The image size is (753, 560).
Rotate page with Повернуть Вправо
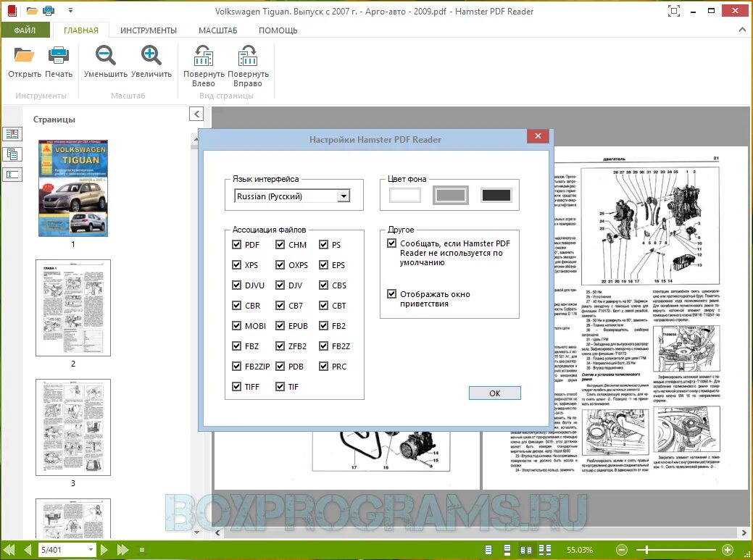(248, 56)
